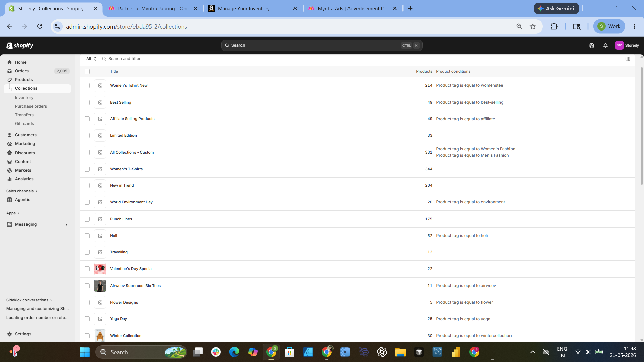Image resolution: width=644 pixels, height=362 pixels.
Task: Open the Sidekick assistant icon in the header
Action: (592, 45)
